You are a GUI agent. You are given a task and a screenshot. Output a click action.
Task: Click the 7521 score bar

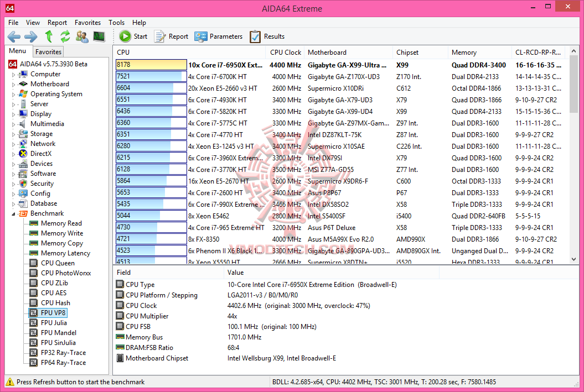pos(151,76)
